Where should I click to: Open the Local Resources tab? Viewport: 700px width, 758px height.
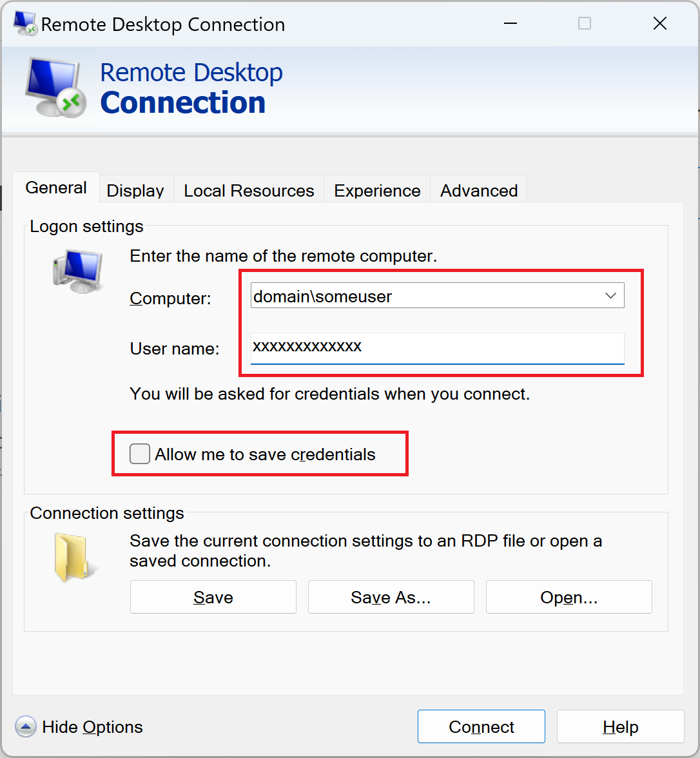(248, 190)
